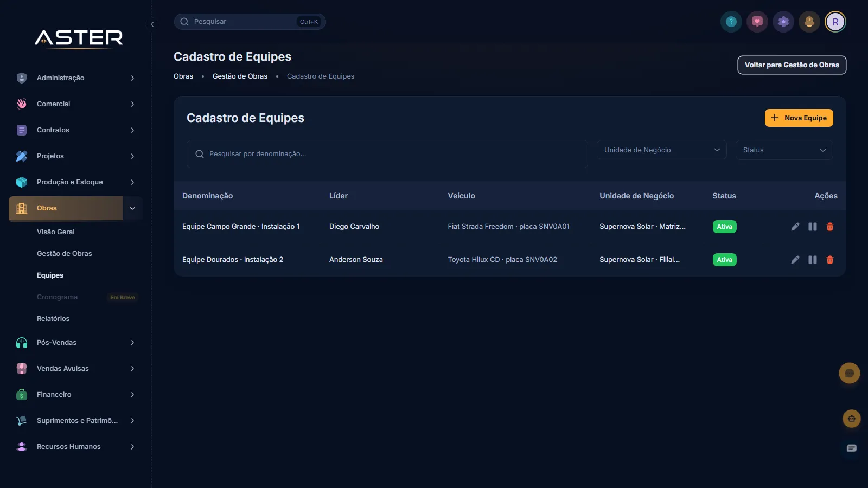This screenshot has width=868, height=488.
Task: Open the help question mark icon
Action: click(731, 22)
